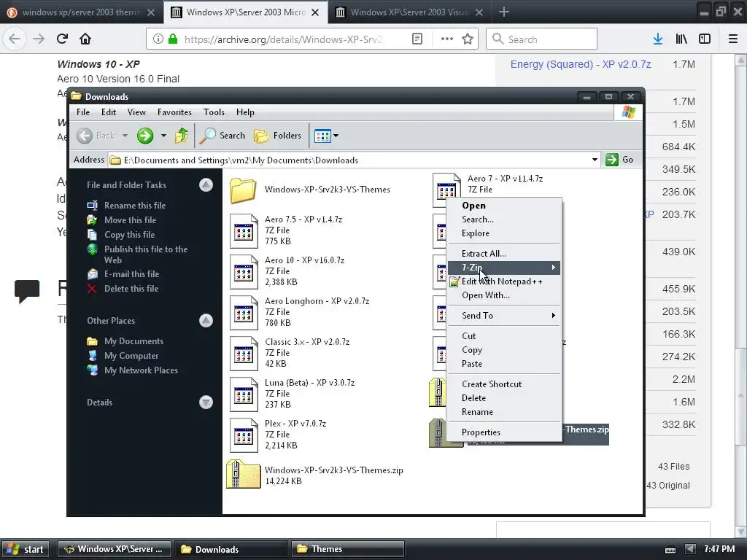Screen dimensions: 747x560
Task: Toggle Folders pane in Explorer toolbar
Action: [x=278, y=136]
